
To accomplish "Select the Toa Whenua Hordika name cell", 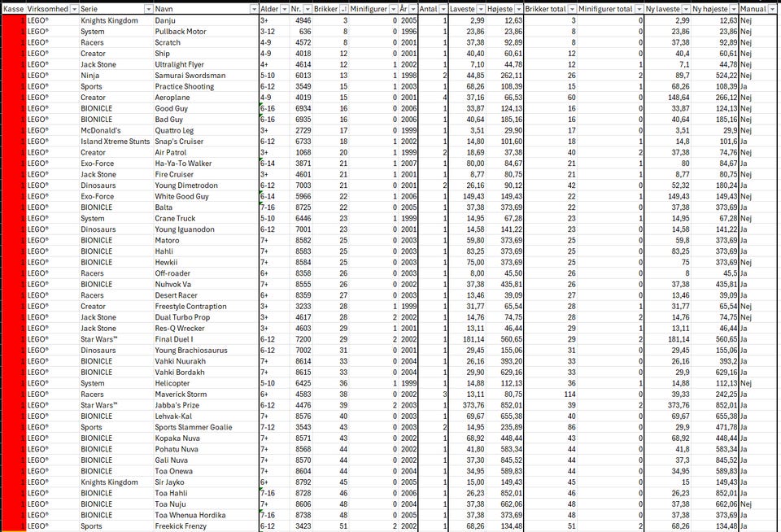I will click(x=206, y=515).
